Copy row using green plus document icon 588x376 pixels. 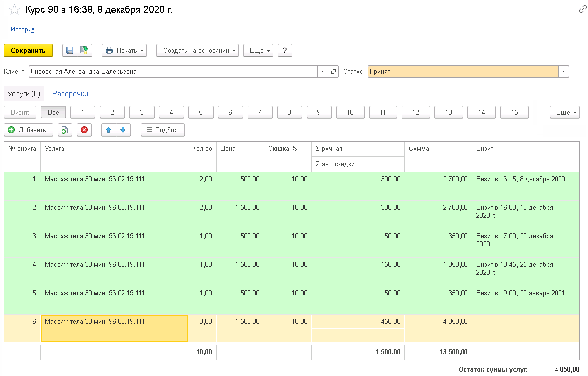(64, 130)
